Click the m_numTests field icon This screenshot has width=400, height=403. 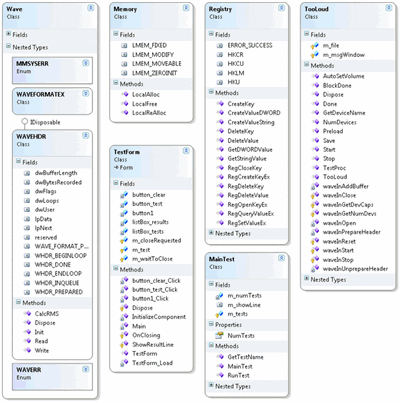click(x=219, y=296)
